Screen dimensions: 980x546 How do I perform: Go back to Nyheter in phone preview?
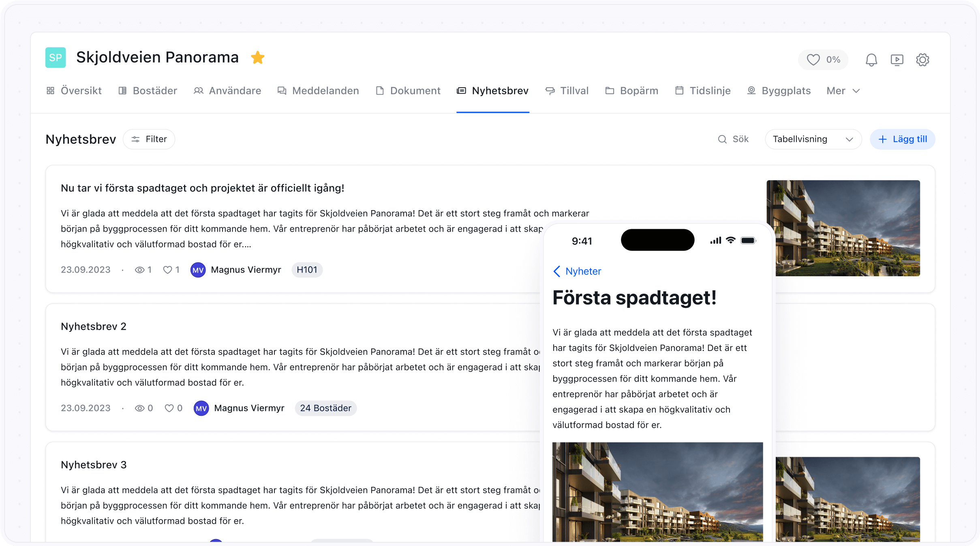577,271
